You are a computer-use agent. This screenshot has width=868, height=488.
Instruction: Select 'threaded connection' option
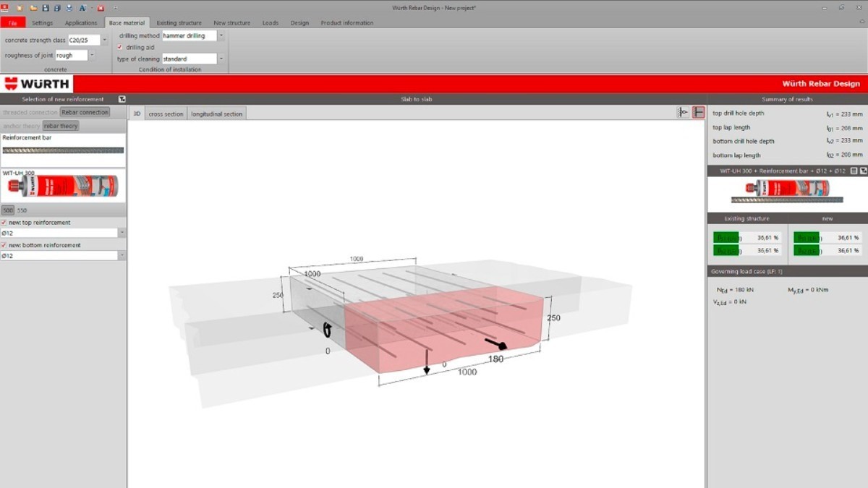click(x=29, y=112)
